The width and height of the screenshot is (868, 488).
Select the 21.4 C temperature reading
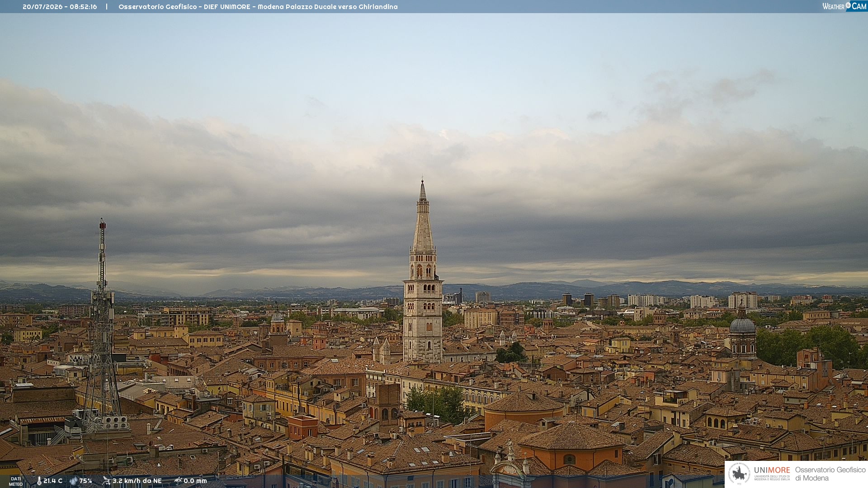point(53,481)
